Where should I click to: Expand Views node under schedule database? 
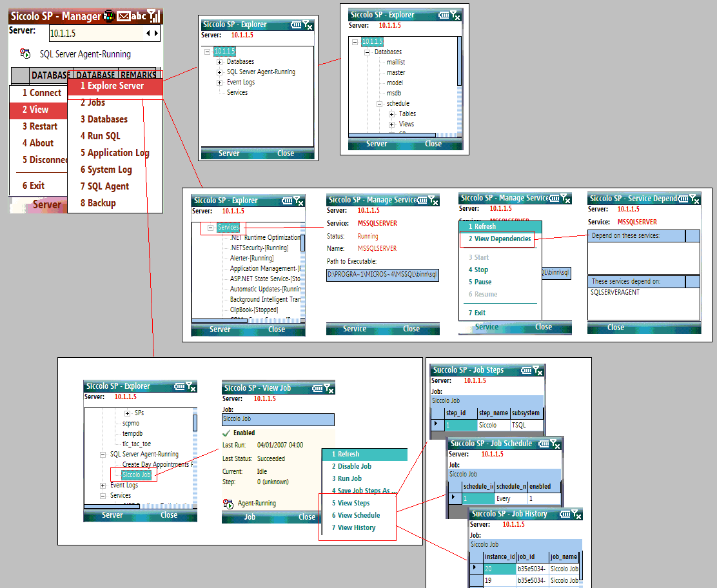(392, 124)
